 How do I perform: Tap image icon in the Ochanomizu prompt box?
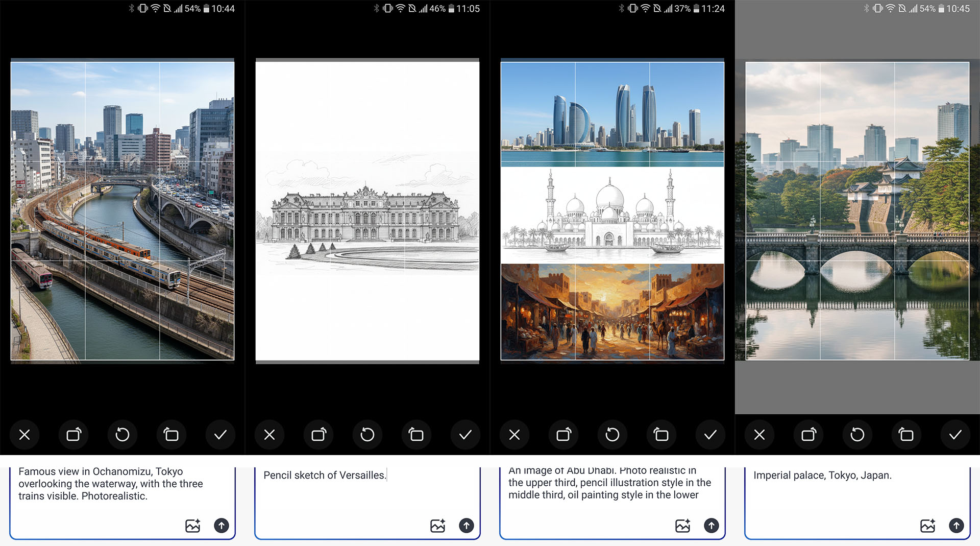pos(192,525)
